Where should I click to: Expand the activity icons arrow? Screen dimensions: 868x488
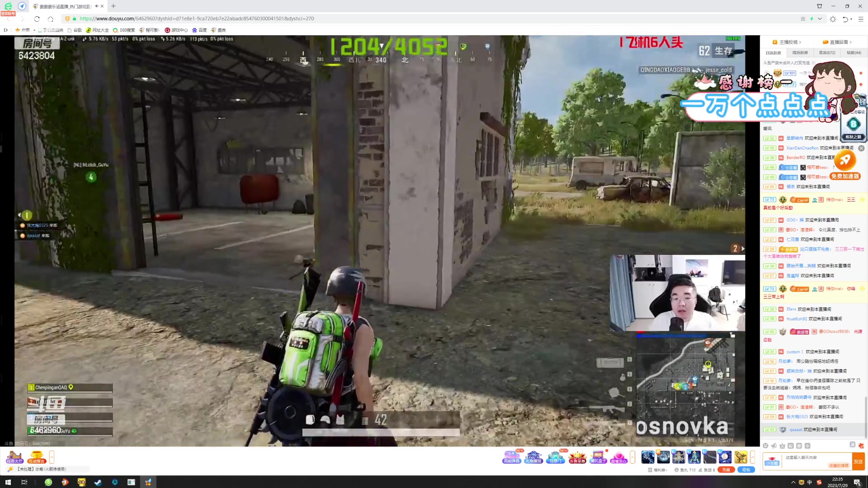tap(632, 457)
